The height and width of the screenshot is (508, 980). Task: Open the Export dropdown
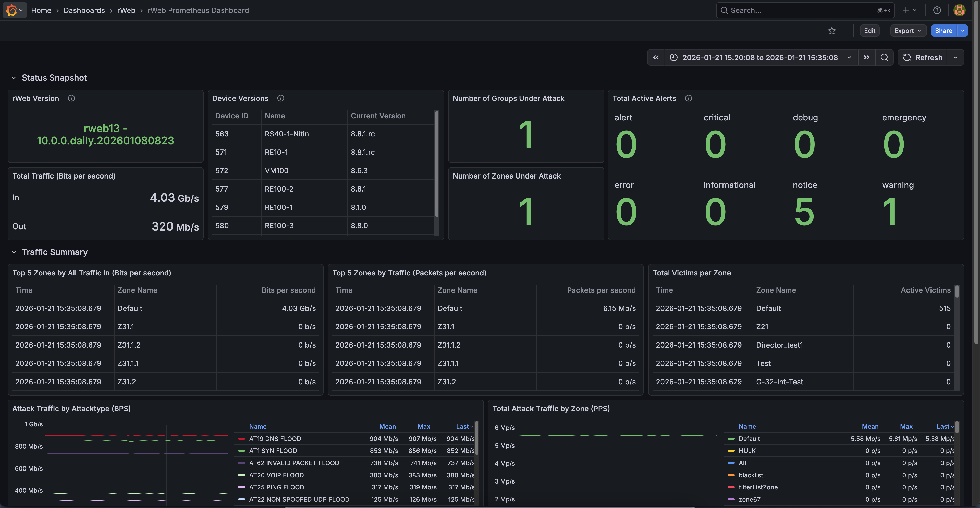pos(908,31)
